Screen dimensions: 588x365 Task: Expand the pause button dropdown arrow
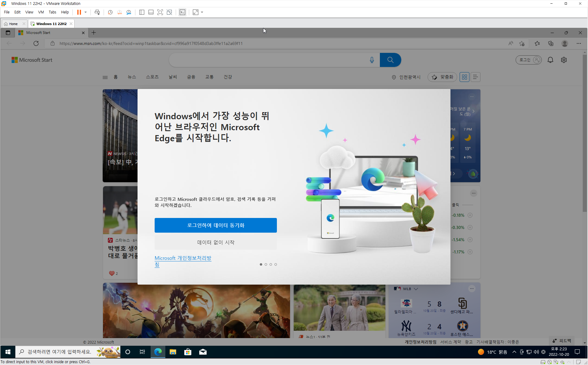click(86, 12)
